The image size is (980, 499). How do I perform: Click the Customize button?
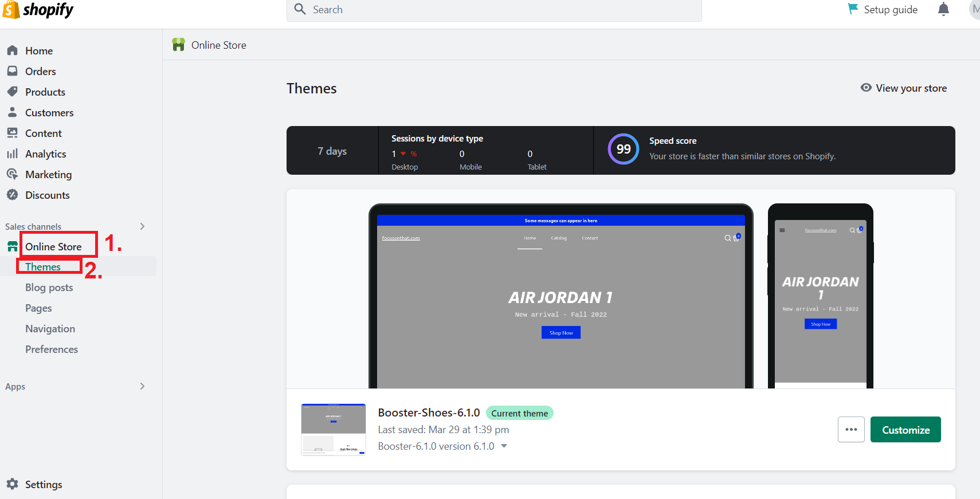pos(905,430)
